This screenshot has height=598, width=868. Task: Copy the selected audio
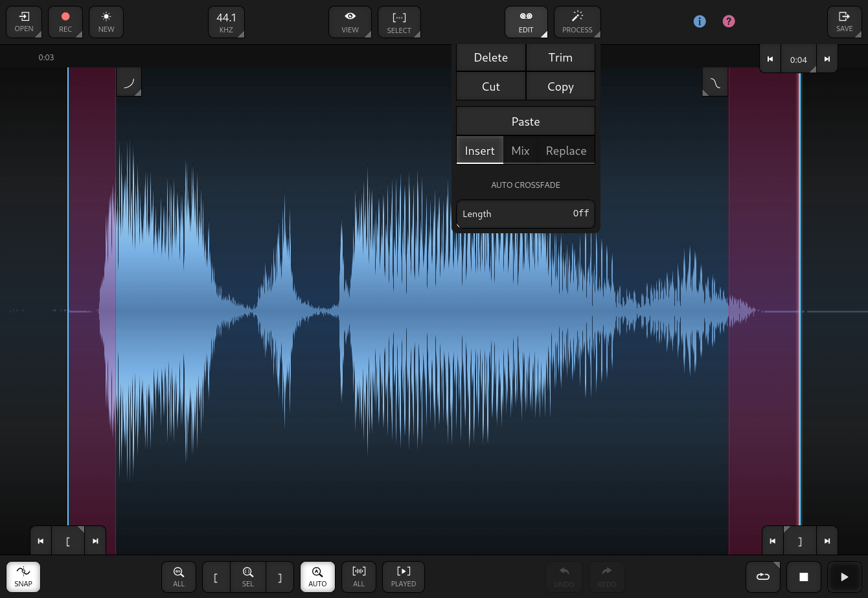click(560, 87)
